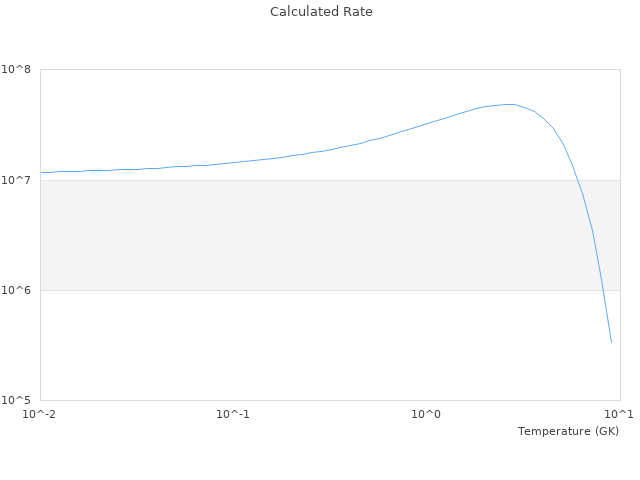
Task: Click the lowest right endpoint of the curve
Action: pos(611,342)
